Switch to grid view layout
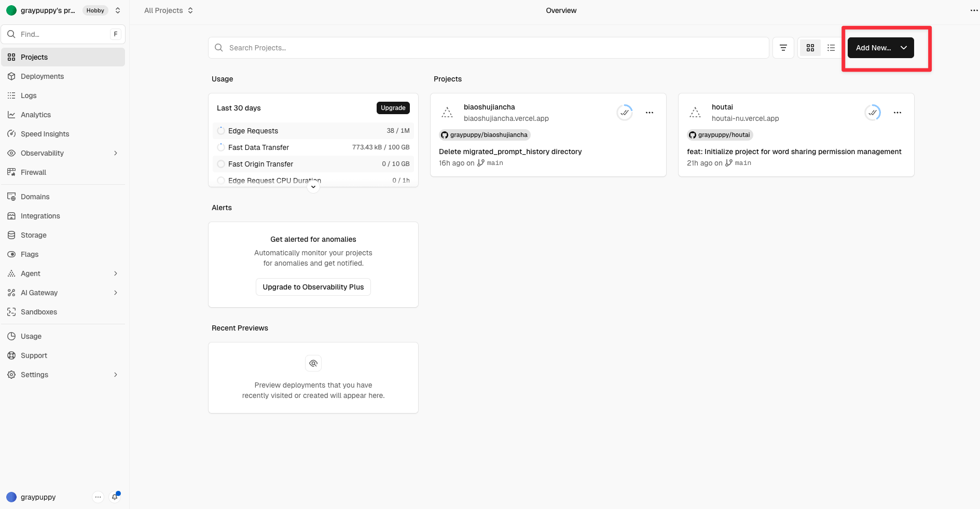980x509 pixels. click(810, 48)
